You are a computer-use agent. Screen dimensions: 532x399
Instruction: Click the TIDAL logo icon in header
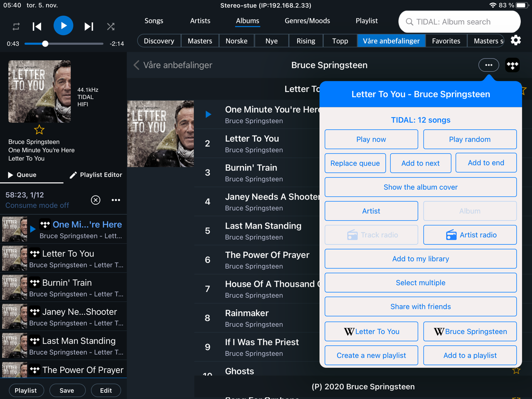(512, 65)
